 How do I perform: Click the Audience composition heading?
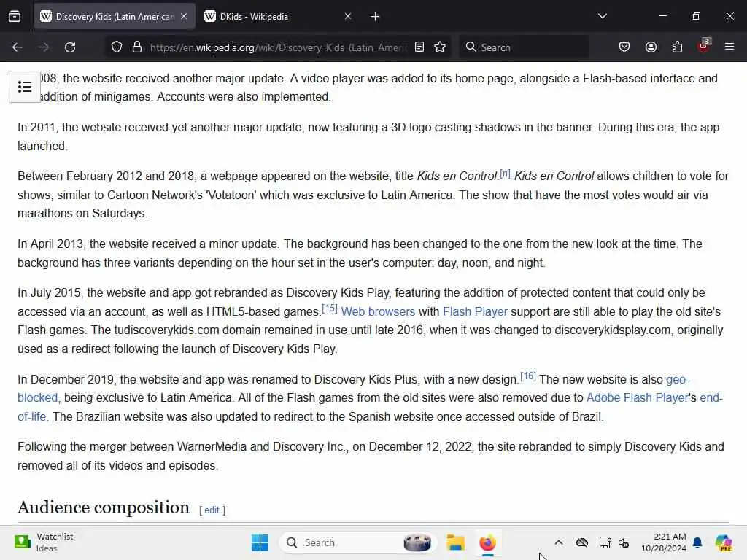click(x=104, y=507)
